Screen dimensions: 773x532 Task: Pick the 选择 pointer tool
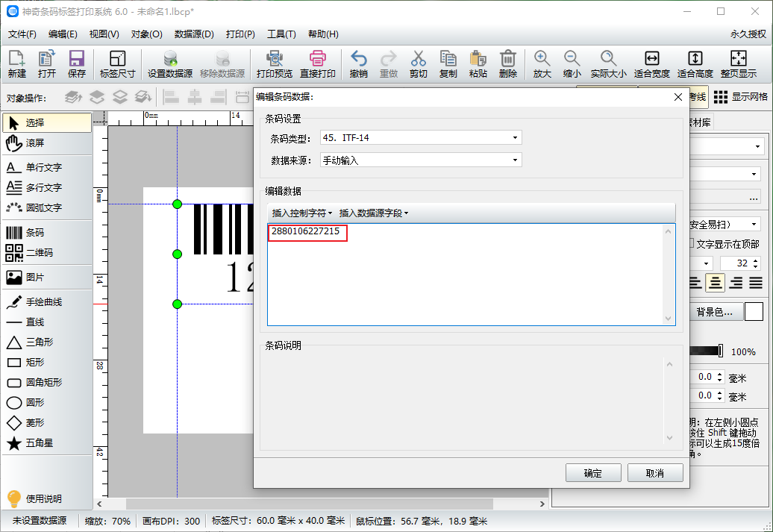pyautogui.click(x=47, y=123)
